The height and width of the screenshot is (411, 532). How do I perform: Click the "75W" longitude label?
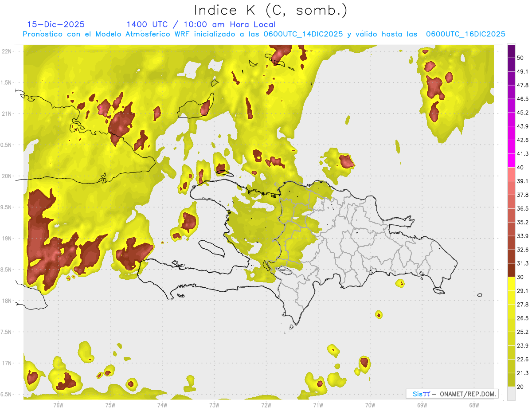pos(110,405)
